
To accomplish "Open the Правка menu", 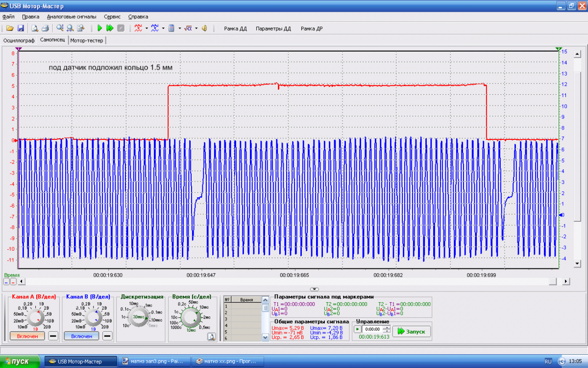I will point(31,17).
